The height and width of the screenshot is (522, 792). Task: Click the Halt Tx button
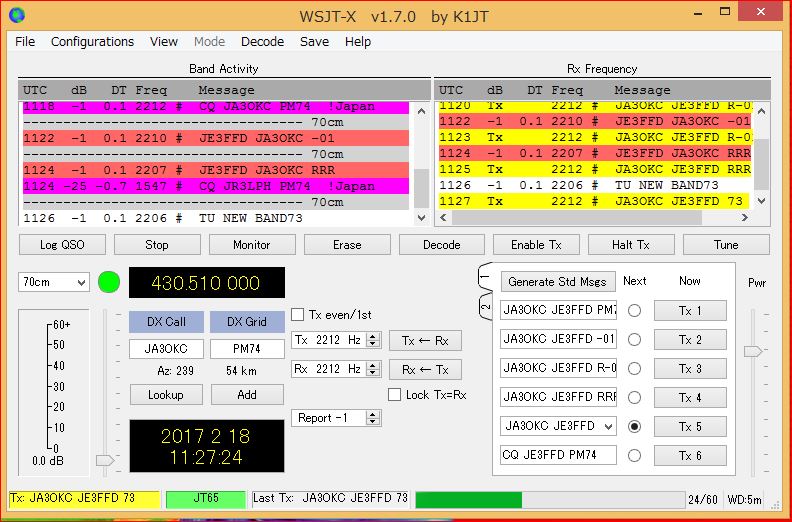tap(631, 244)
